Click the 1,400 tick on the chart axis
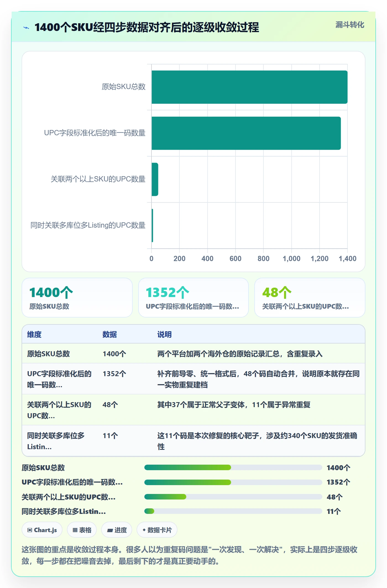Image resolution: width=387 pixels, height=588 pixels. point(347,259)
